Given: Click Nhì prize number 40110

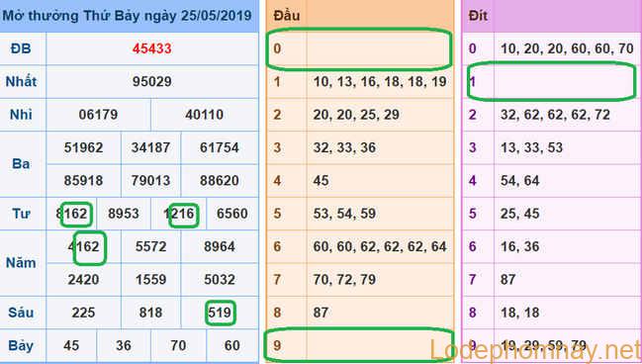Looking at the screenshot, I should 205,115.
